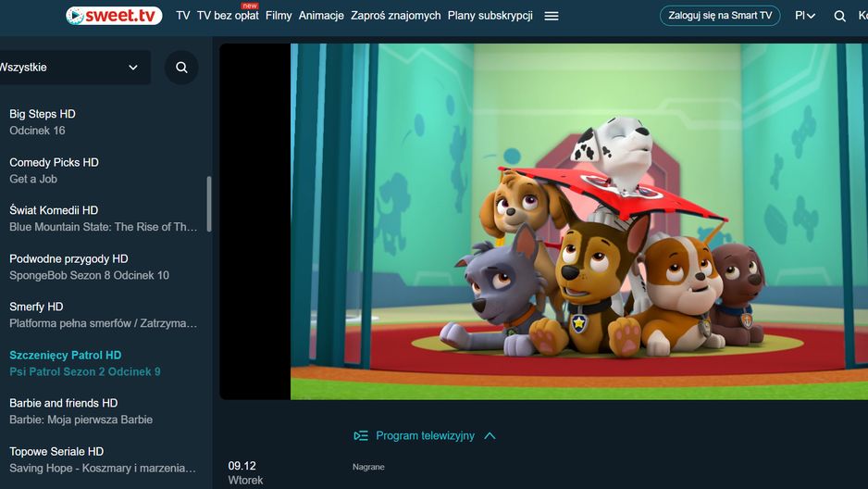The height and width of the screenshot is (489, 868).
Task: Click SpongeBob Sezon 8 Odcinek 10 text
Action: tap(89, 275)
